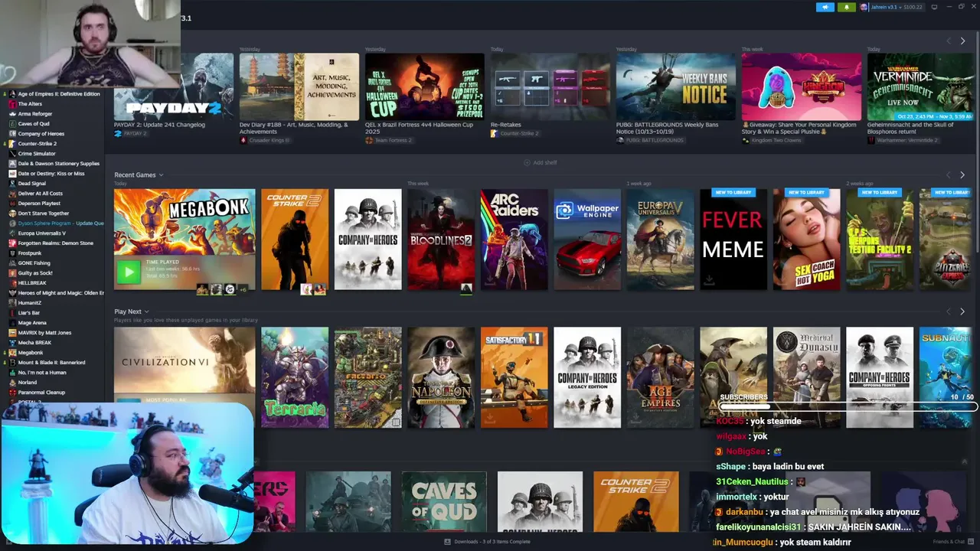980x551 pixels.
Task: Select Liar's Bar in game list
Action: [x=29, y=313]
